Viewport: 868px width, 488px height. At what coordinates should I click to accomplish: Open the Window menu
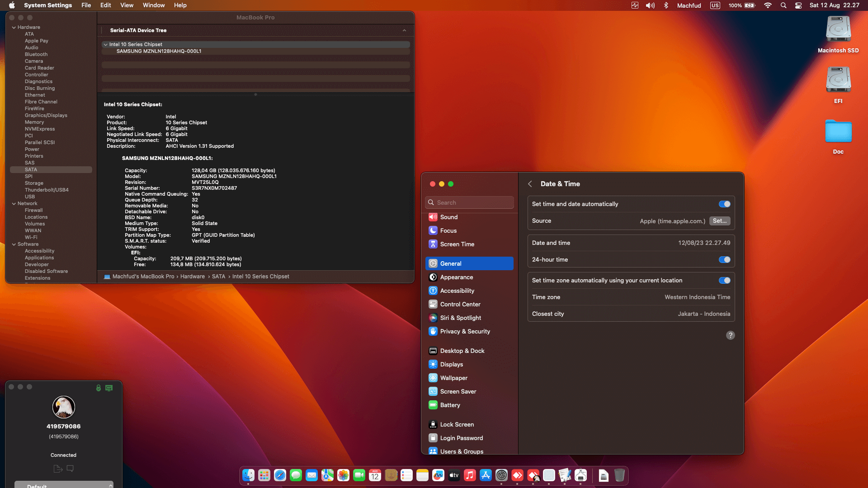coord(154,5)
